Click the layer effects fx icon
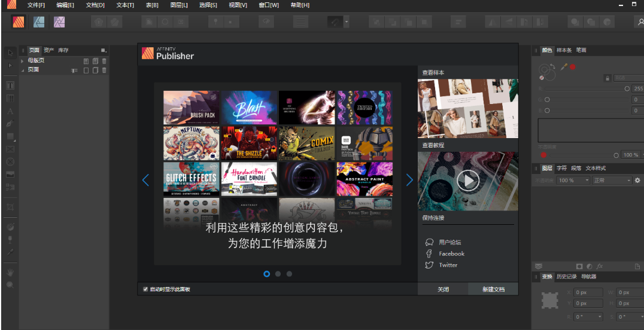The width and height of the screenshot is (644, 330). point(600,267)
